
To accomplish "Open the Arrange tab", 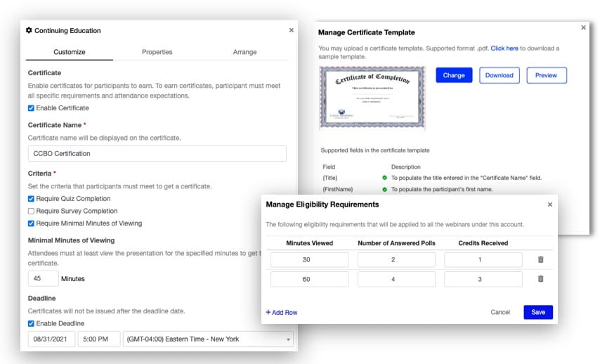I will 244,52.
